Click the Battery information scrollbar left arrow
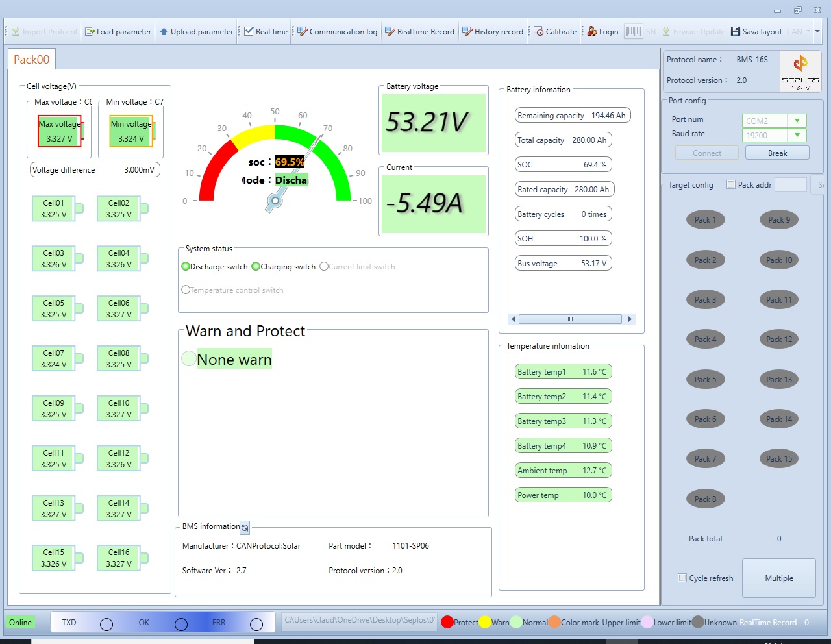The width and height of the screenshot is (831, 644). [x=514, y=319]
